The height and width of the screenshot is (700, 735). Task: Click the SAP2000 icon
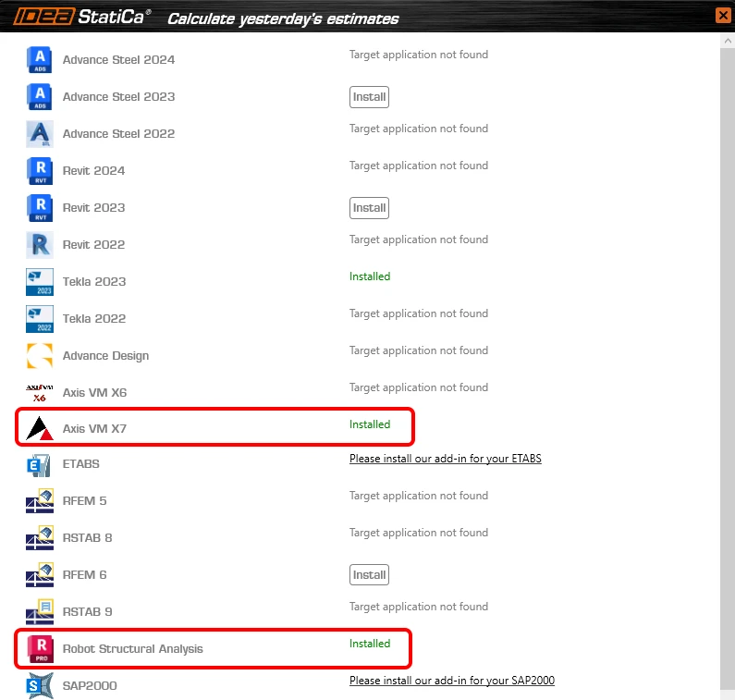[x=40, y=686]
